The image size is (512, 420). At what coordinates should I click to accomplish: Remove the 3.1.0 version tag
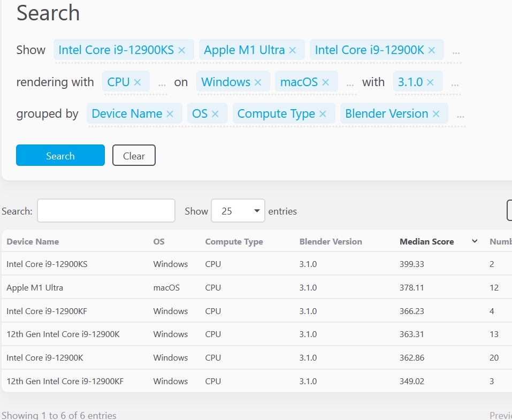coord(430,82)
